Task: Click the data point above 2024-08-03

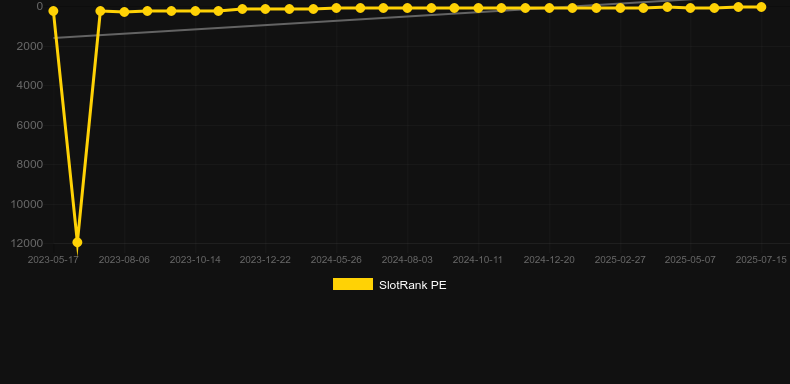Action: click(407, 8)
